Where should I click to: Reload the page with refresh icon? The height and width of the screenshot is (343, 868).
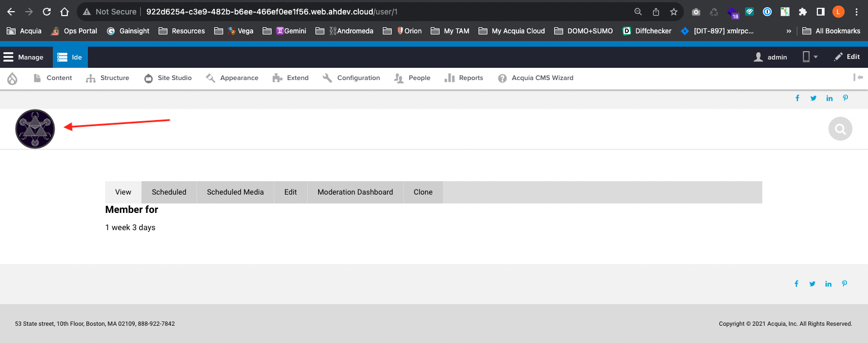(47, 12)
